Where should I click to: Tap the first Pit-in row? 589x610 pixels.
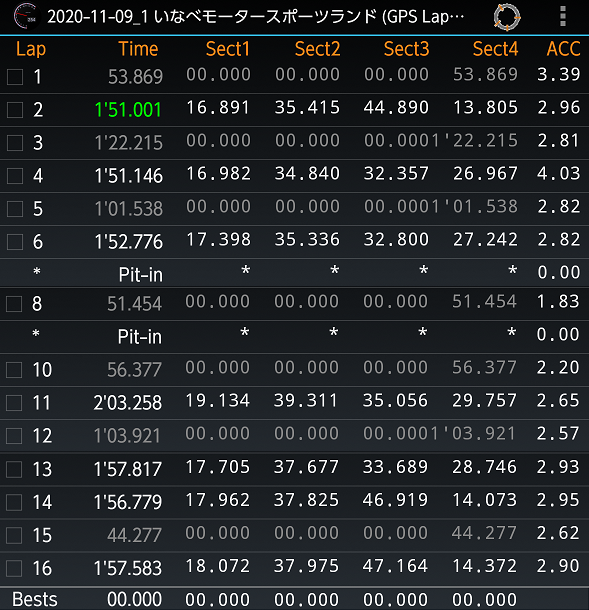coord(294,272)
